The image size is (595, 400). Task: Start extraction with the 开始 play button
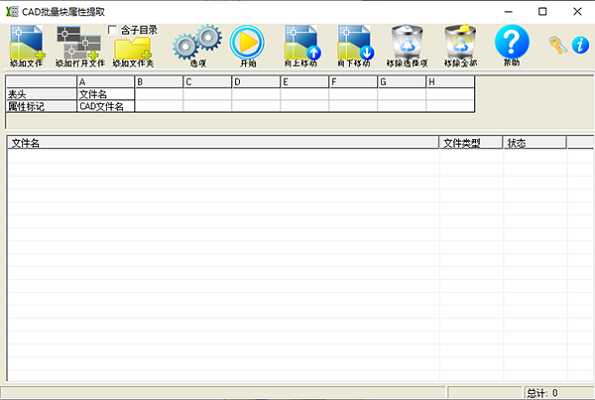click(247, 46)
